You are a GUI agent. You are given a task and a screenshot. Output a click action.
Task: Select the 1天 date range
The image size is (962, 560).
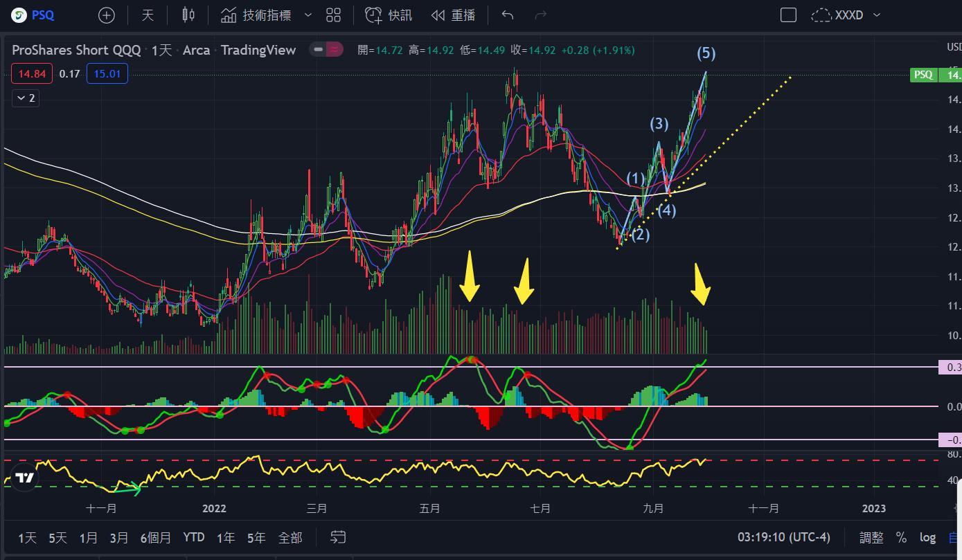pos(27,537)
